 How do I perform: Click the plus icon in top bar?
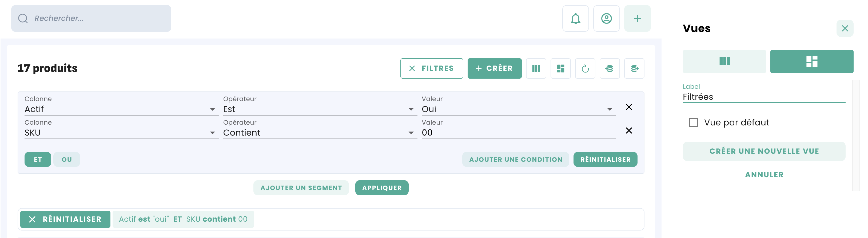[x=637, y=18]
